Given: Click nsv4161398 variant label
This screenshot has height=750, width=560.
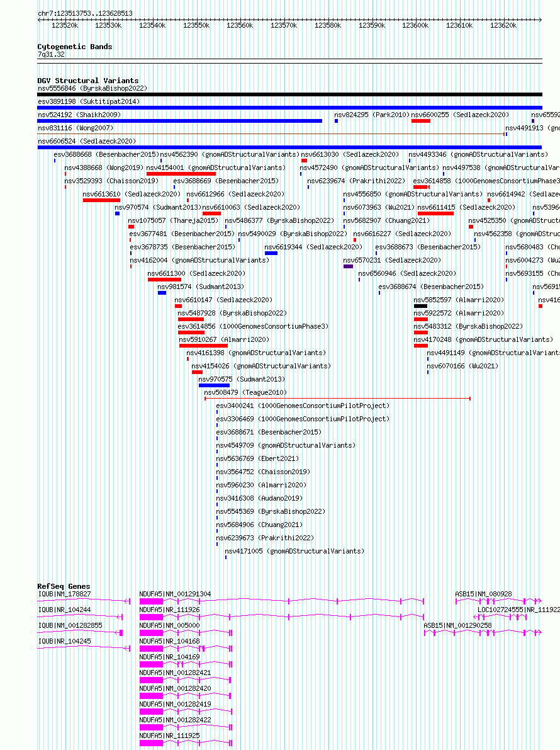Looking at the screenshot, I should point(256,353).
